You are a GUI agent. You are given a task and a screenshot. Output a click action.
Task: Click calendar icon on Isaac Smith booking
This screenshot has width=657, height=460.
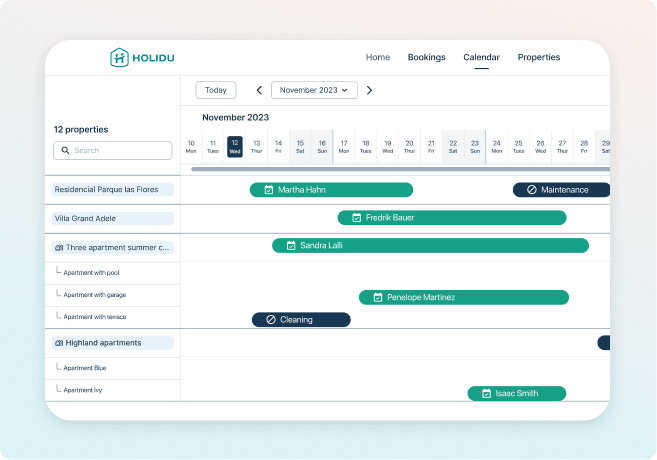coord(486,394)
